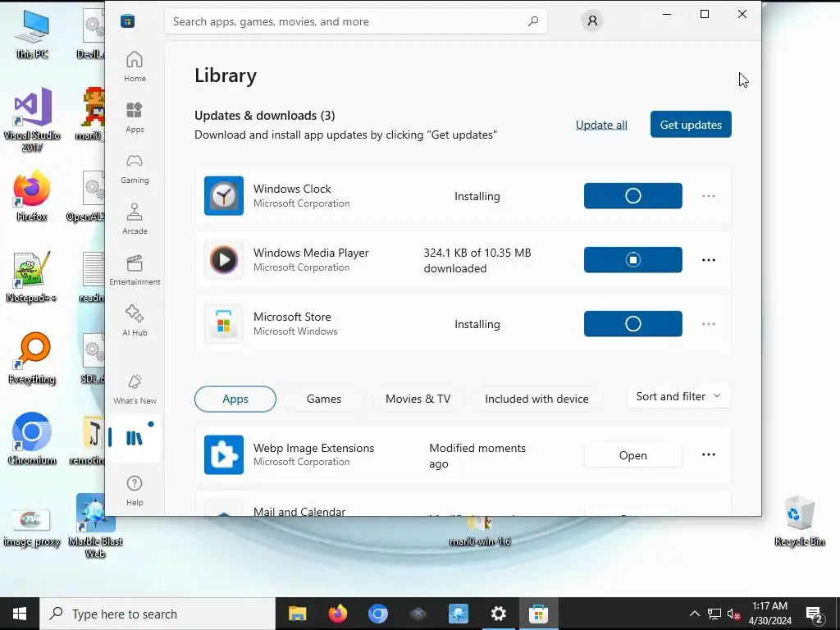Viewport: 840px width, 630px height.
Task: Open Help in the Store sidebar
Action: pyautogui.click(x=135, y=491)
